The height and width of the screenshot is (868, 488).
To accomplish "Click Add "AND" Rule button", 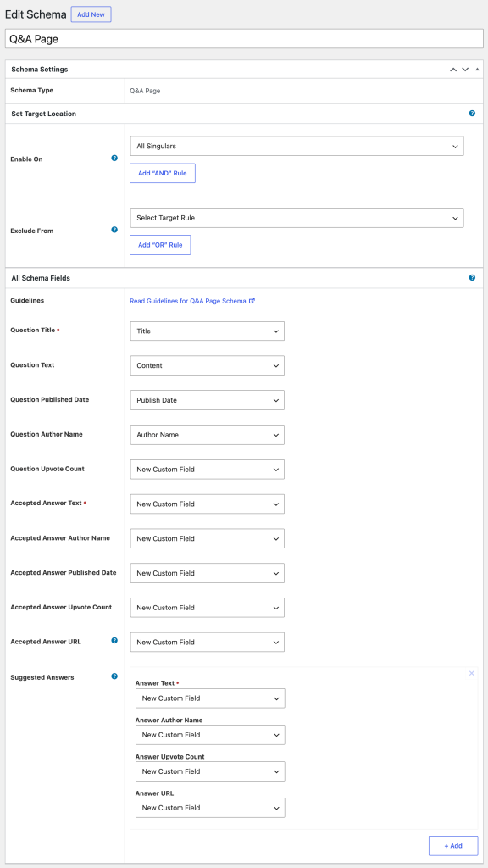I will 163,173.
